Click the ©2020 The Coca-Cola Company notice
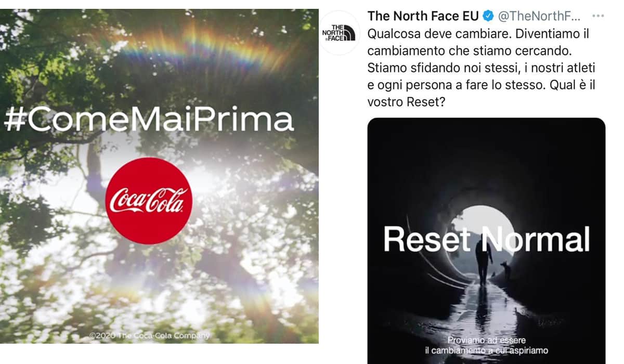This screenshot has height=364, width=624. pos(149,336)
